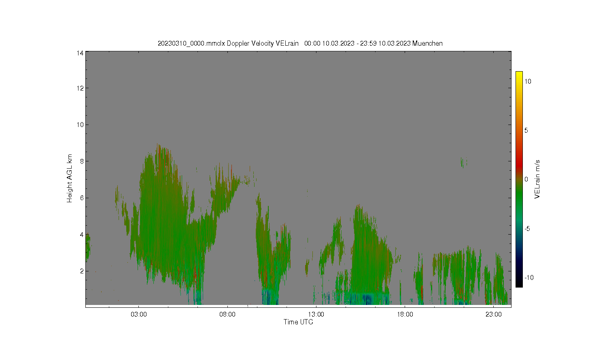
Task: Click the plot title text
Action: 300,43
